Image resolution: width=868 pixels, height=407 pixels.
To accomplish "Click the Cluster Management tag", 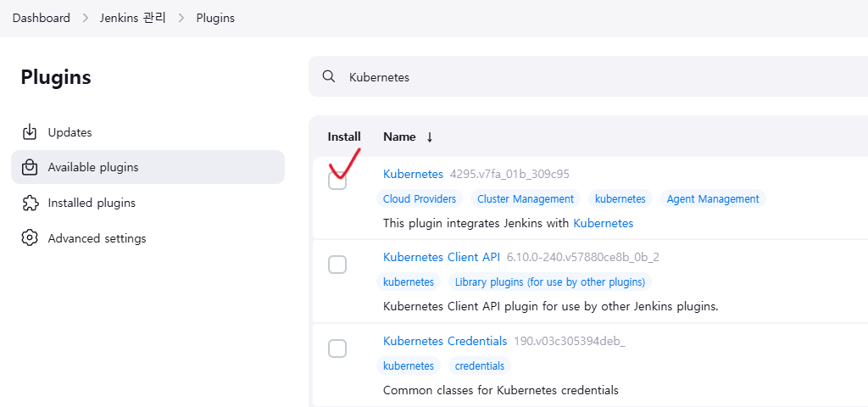I will [x=526, y=198].
